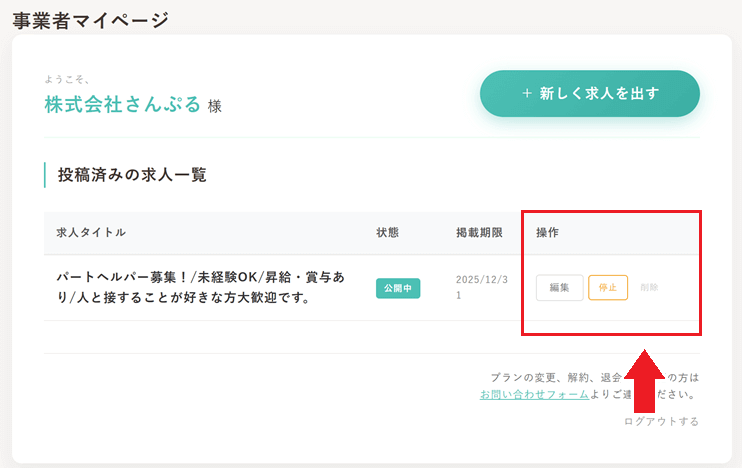Click the plus icon on the new job button
This screenshot has height=468, width=742.
(x=527, y=94)
